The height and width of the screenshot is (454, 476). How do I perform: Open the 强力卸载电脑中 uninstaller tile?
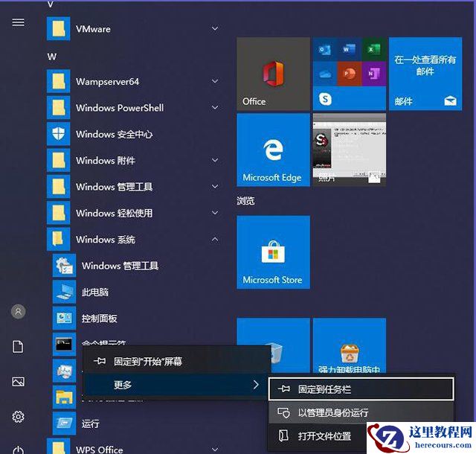point(350,345)
